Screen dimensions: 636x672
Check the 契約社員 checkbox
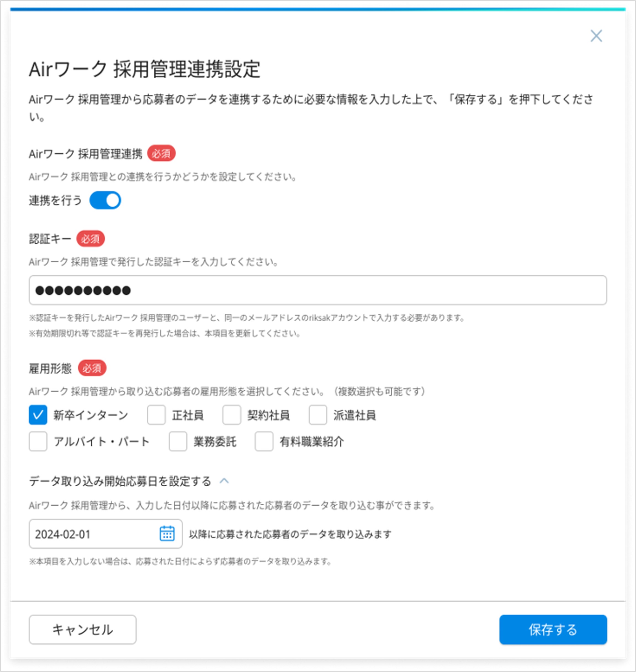232,415
